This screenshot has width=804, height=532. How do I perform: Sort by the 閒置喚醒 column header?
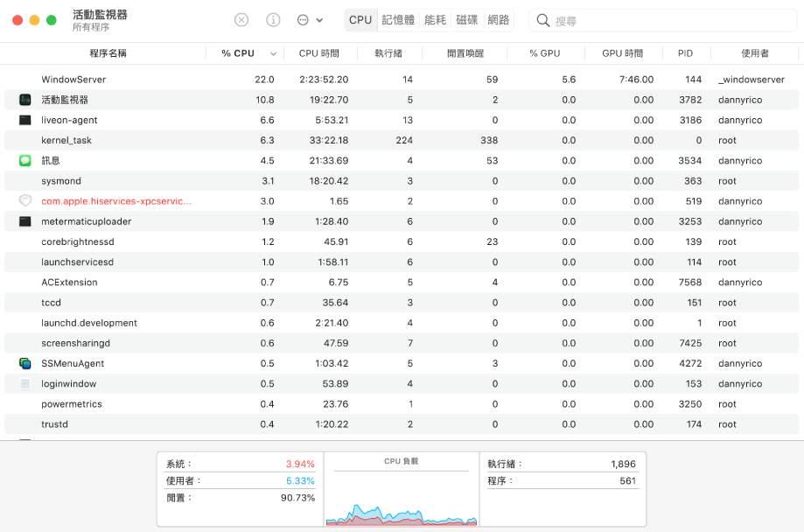pyautogui.click(x=465, y=53)
